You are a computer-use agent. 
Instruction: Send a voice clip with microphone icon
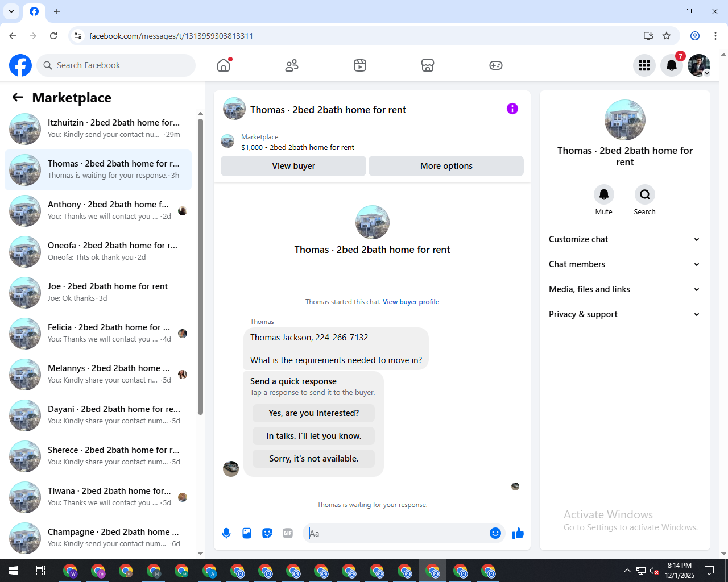(226, 533)
